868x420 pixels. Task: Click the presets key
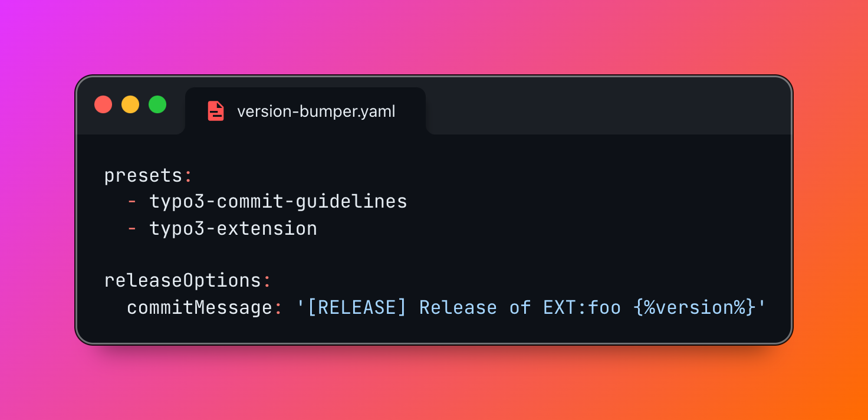click(x=143, y=176)
